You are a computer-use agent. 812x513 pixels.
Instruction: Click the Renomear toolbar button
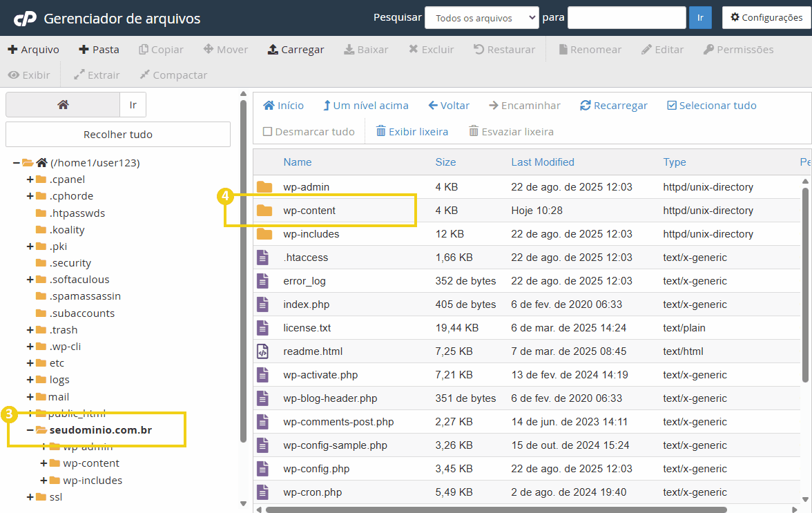coord(590,50)
